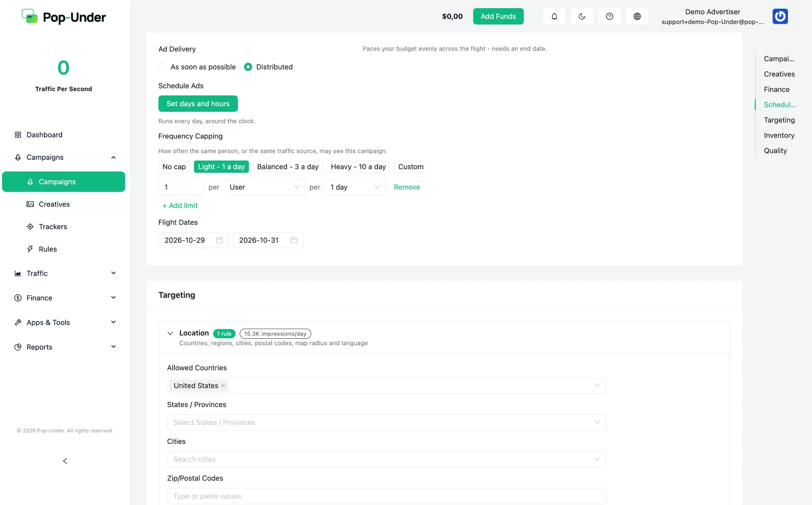The height and width of the screenshot is (505, 812).
Task: Toggle dark mode moon icon
Action: [582, 16]
